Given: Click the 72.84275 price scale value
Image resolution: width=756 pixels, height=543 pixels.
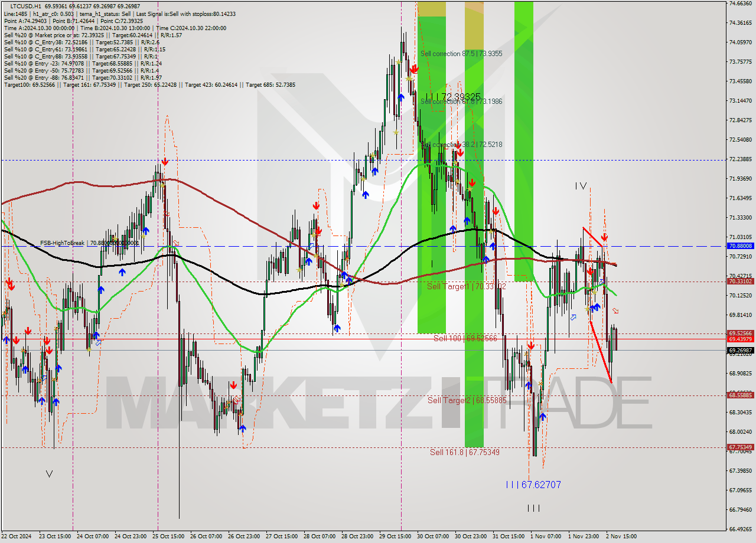Looking at the screenshot, I should coord(740,120).
